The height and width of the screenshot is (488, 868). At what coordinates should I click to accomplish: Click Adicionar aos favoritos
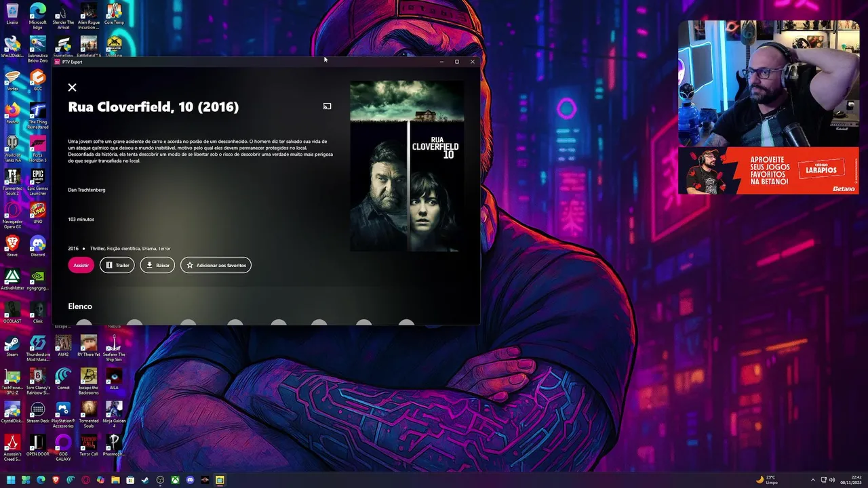click(x=216, y=265)
